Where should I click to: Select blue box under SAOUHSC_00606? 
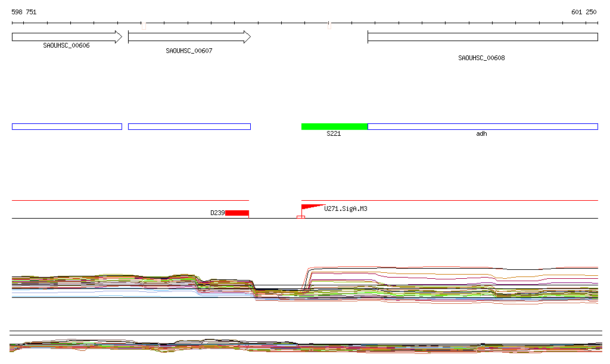tap(67, 126)
